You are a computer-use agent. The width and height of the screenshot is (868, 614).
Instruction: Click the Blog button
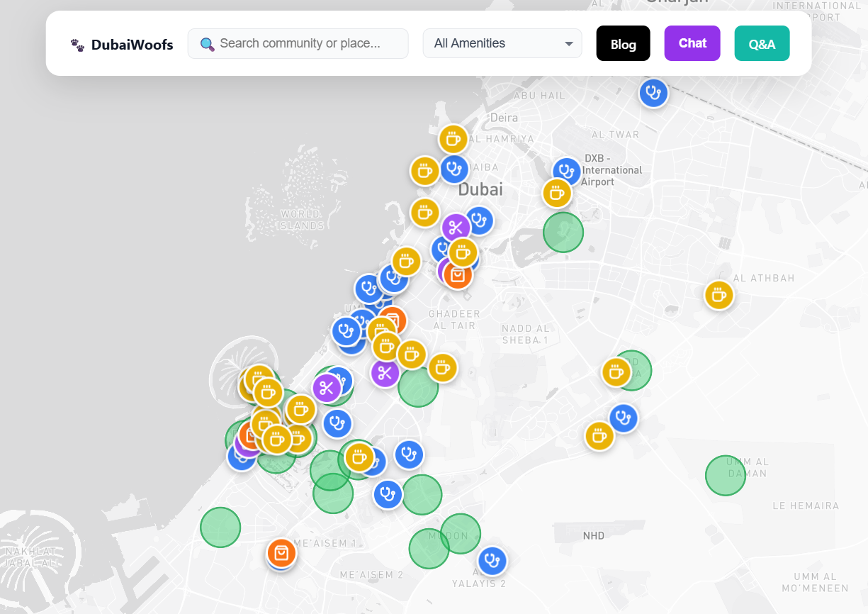point(623,43)
